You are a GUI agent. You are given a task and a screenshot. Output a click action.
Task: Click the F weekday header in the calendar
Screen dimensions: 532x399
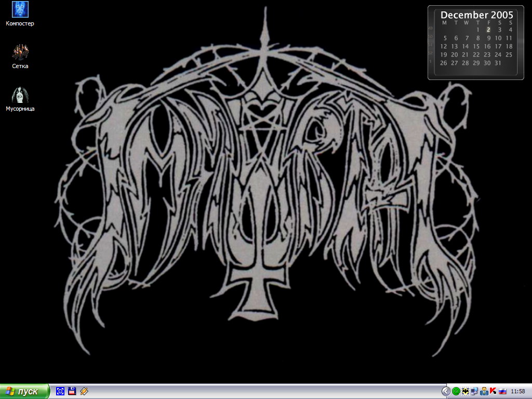(x=489, y=23)
